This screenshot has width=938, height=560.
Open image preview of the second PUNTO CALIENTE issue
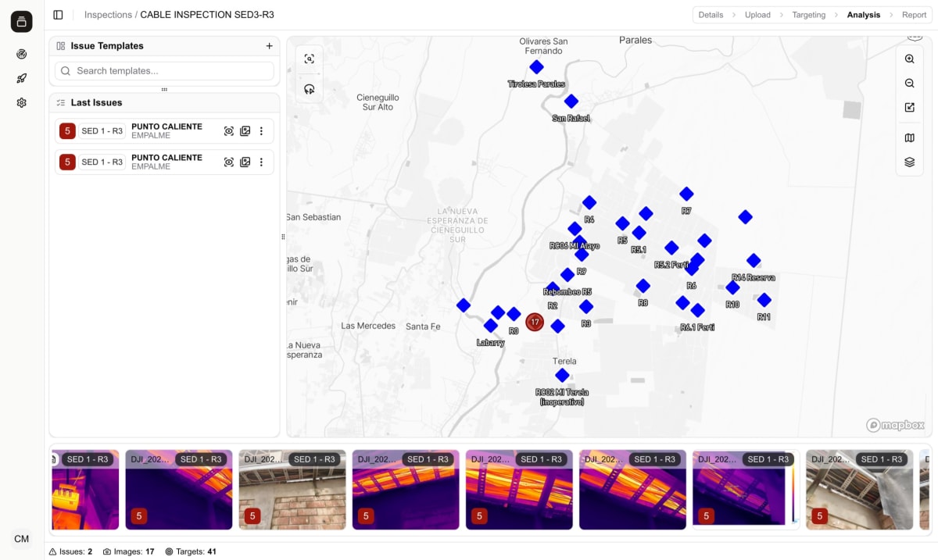coord(245,162)
